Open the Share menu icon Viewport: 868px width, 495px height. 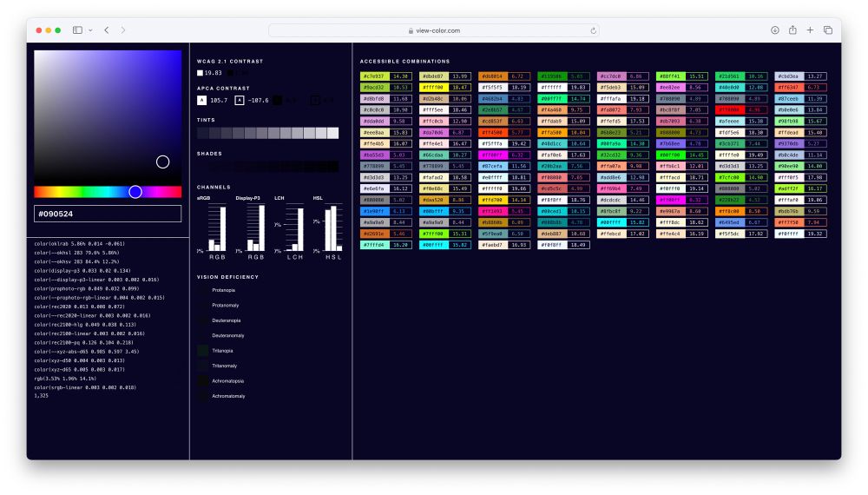[792, 30]
